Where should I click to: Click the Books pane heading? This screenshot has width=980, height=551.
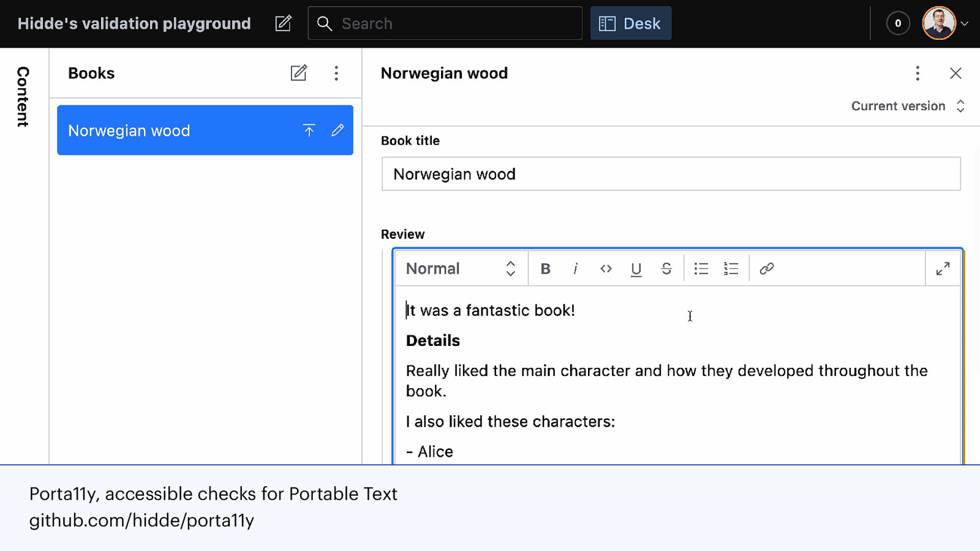[91, 73]
